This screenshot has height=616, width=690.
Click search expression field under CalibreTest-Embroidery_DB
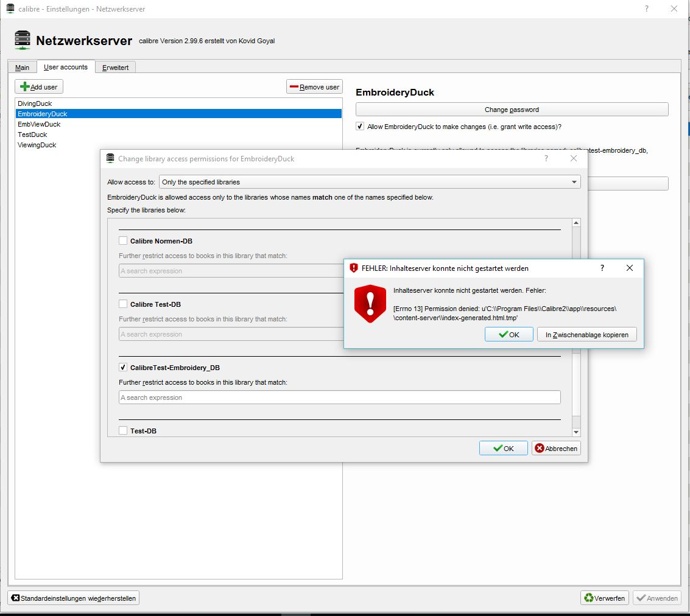pos(339,397)
